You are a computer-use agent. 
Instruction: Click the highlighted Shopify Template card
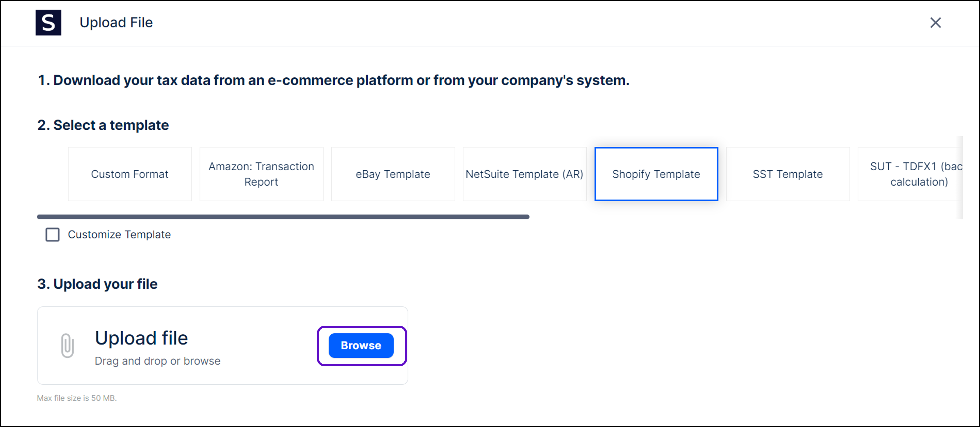(x=656, y=174)
